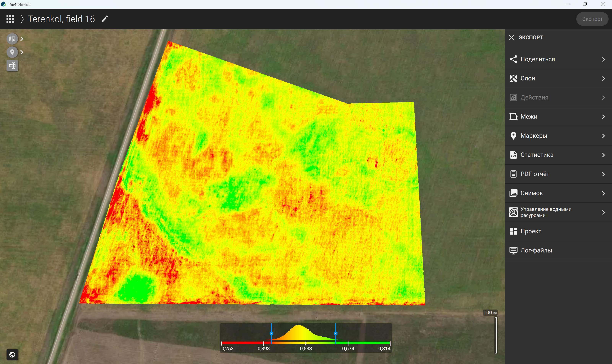The image size is (612, 364).
Task: Click the right histogram range handle
Action: 336,333
